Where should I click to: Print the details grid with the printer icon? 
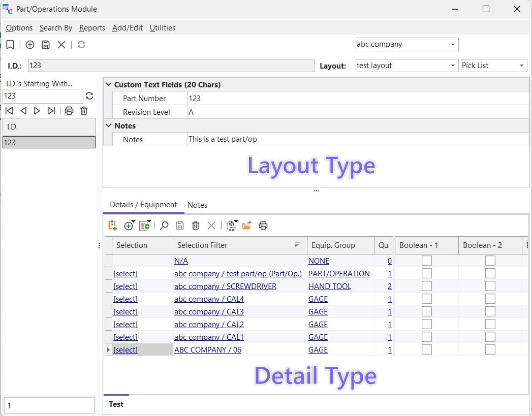[x=263, y=226]
